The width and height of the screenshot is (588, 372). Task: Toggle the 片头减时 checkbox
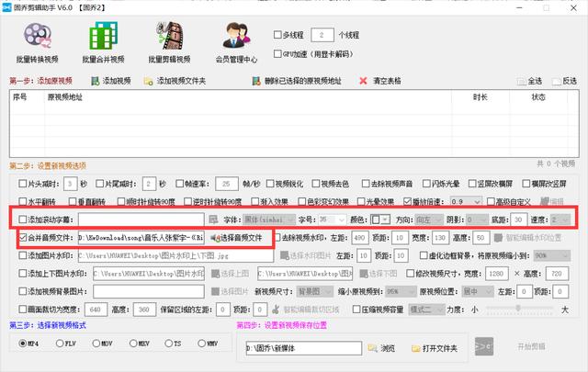(x=22, y=184)
